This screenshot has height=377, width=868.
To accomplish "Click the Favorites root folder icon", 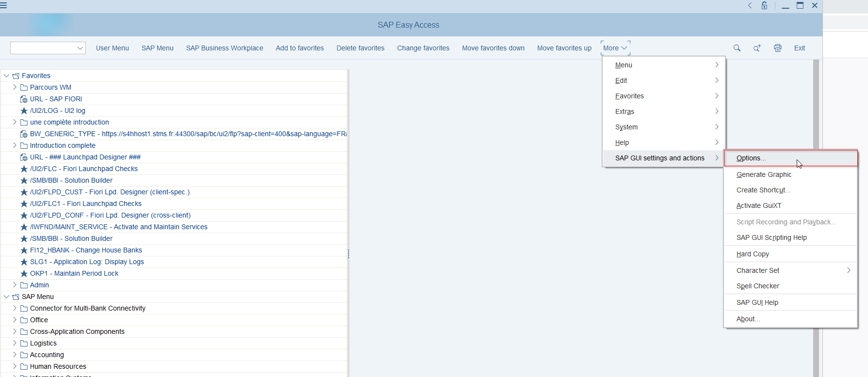I will tap(16, 76).
